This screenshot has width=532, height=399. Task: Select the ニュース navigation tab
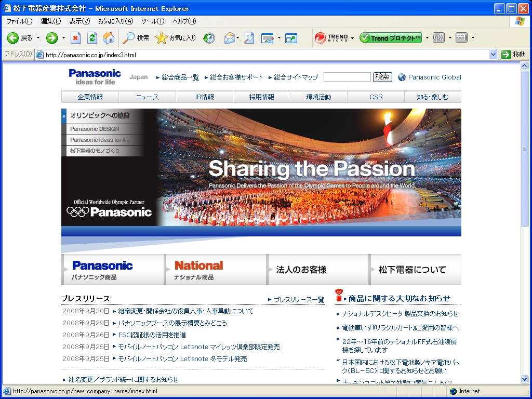point(147,97)
